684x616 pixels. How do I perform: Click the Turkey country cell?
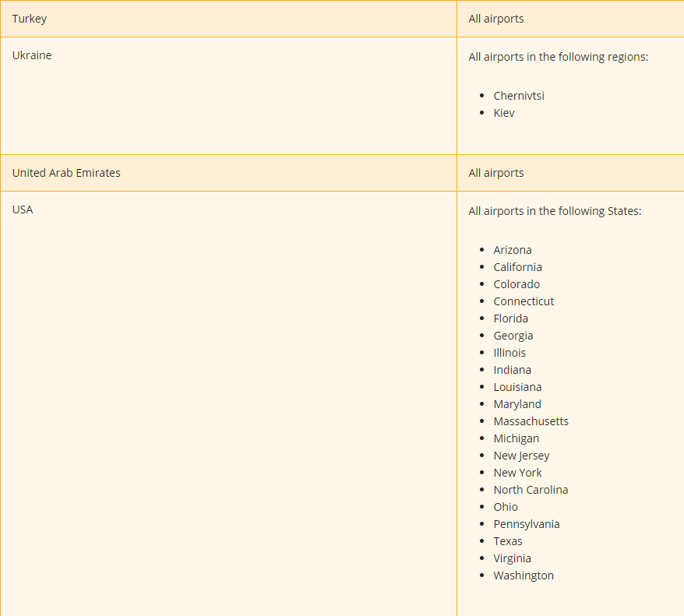click(30, 19)
